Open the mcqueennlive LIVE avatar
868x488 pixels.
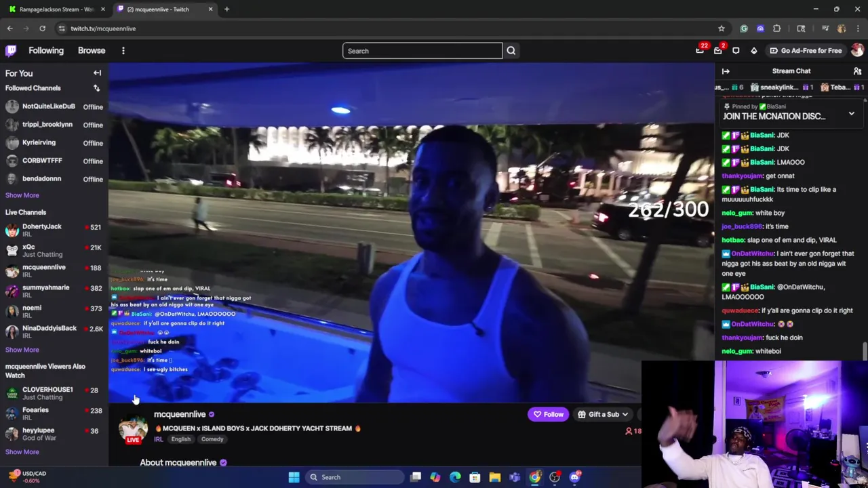tap(133, 429)
